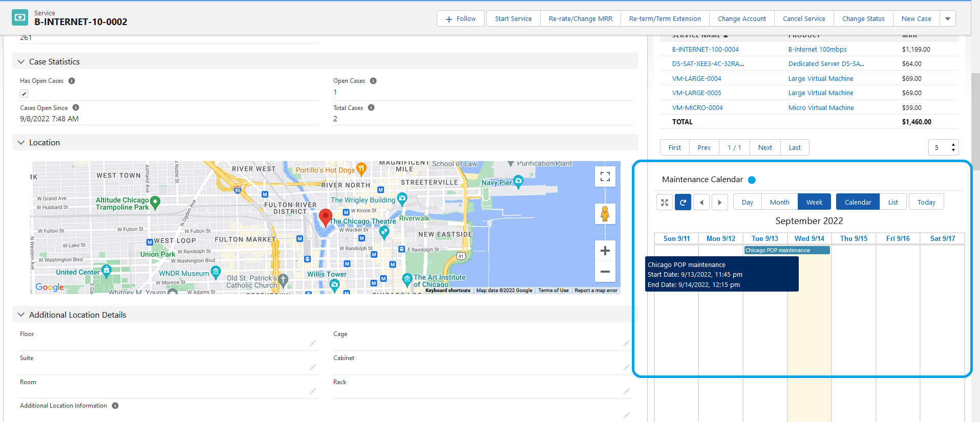Select the Week view tab

(x=815, y=202)
